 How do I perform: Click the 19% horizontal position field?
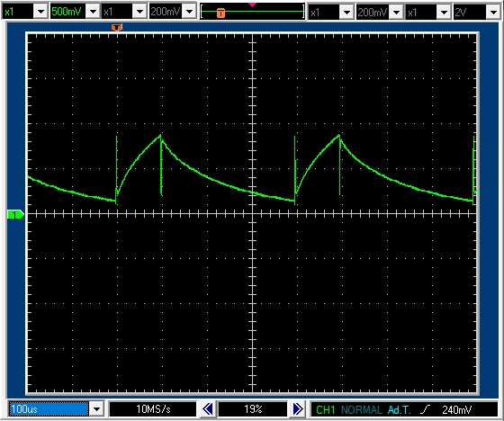(x=253, y=409)
